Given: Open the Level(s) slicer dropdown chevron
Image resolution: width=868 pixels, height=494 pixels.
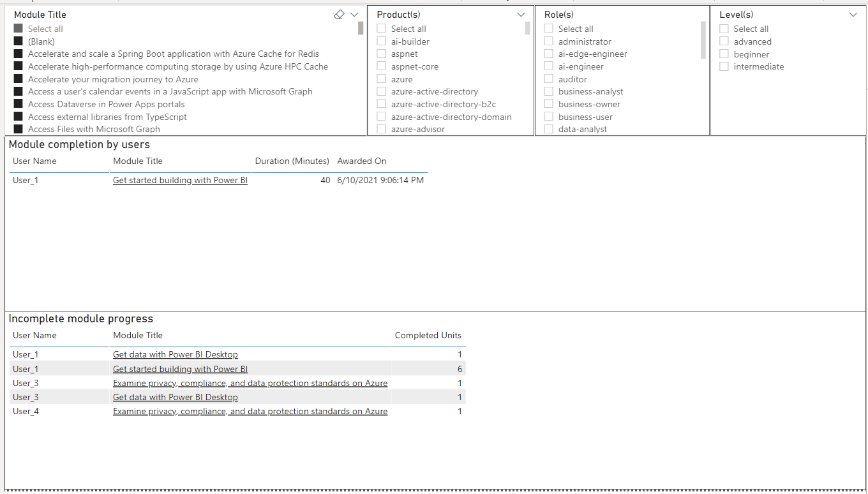Looking at the screenshot, I should [853, 14].
